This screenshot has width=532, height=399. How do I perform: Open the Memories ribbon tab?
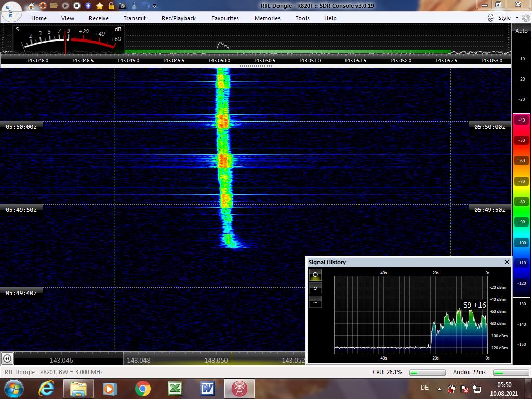268,18
